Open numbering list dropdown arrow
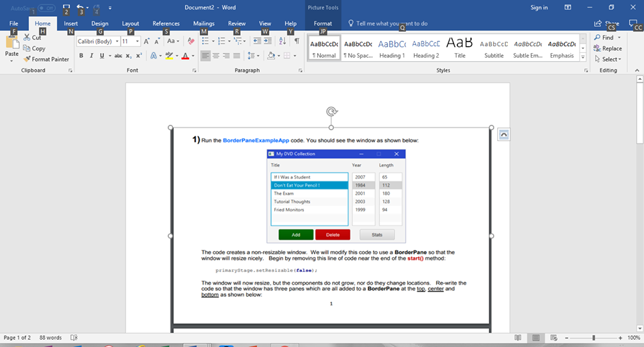Screen dimensions: 644x347 [229, 41]
